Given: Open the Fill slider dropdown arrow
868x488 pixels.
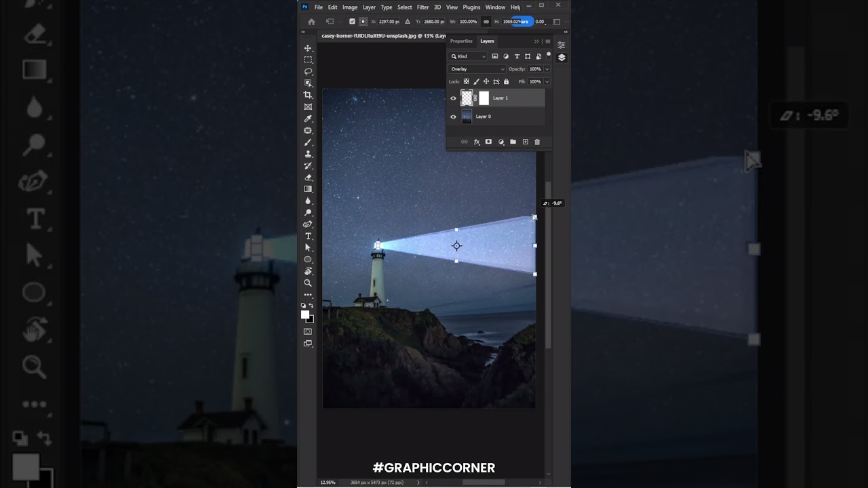Looking at the screenshot, I should 547,81.
